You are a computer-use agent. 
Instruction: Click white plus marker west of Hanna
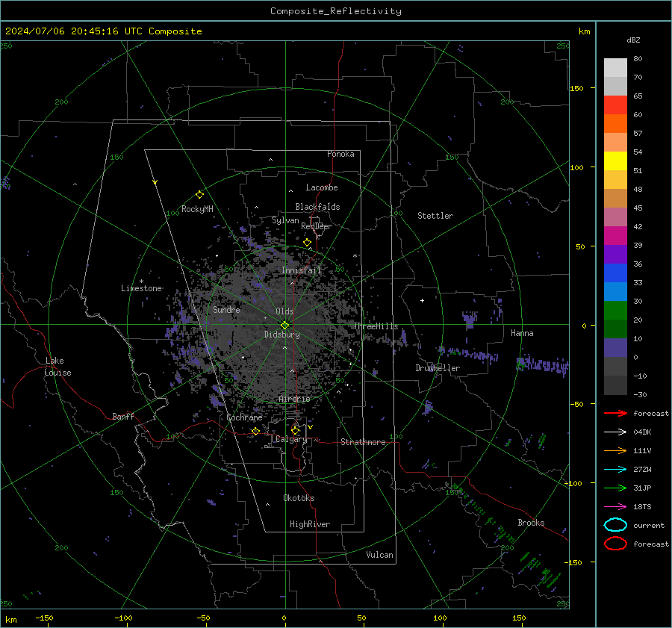pyautogui.click(x=422, y=300)
